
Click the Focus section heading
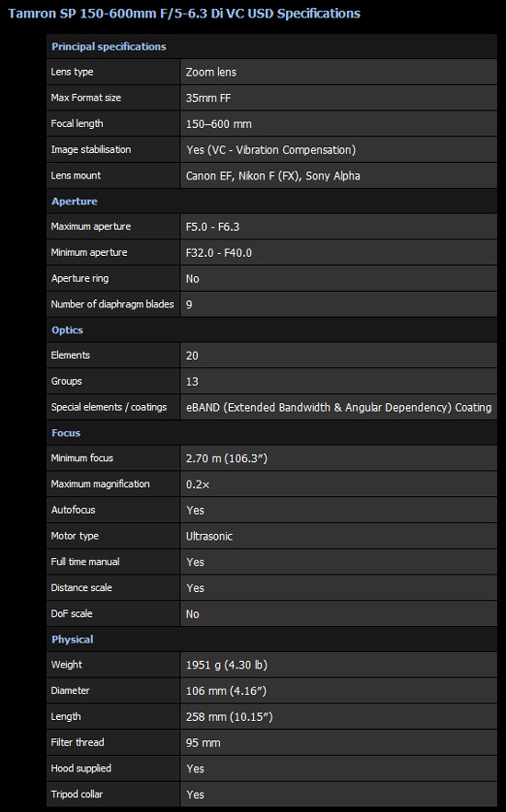pos(66,433)
